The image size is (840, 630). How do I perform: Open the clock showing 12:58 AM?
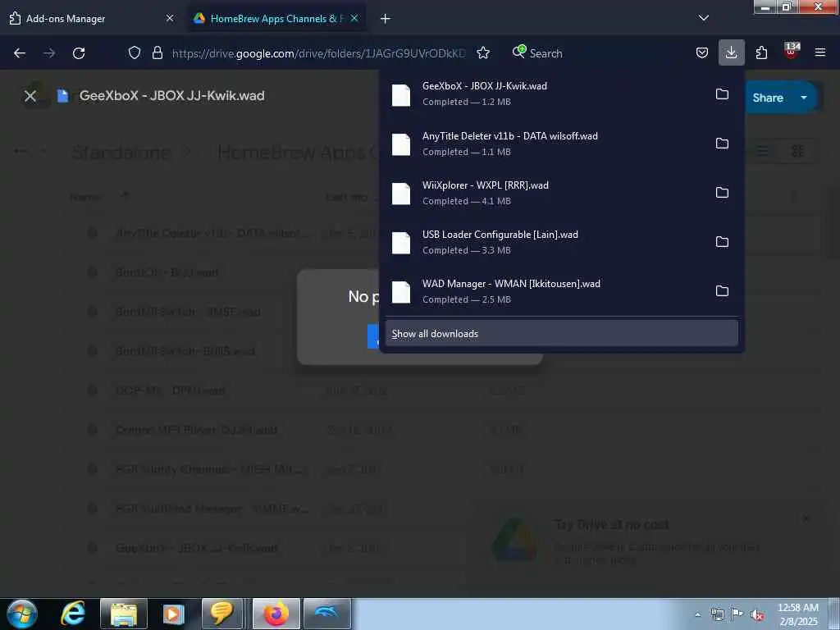click(797, 614)
